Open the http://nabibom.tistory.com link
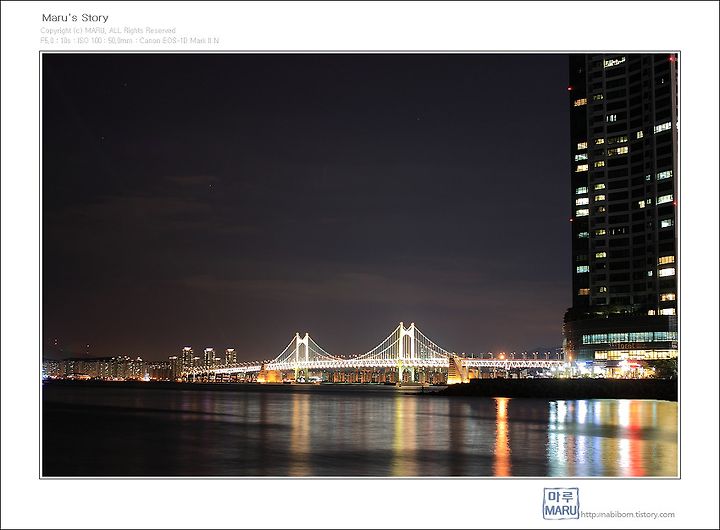 628,514
